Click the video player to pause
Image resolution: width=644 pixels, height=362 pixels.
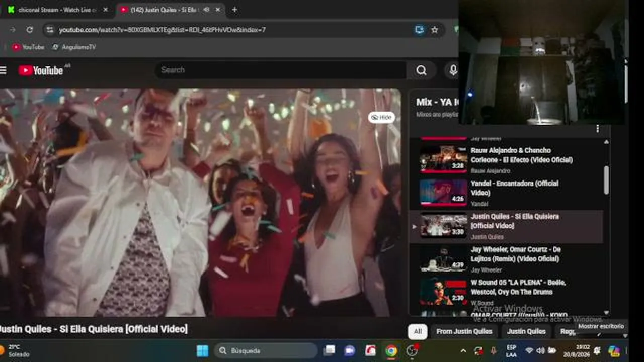(200, 203)
